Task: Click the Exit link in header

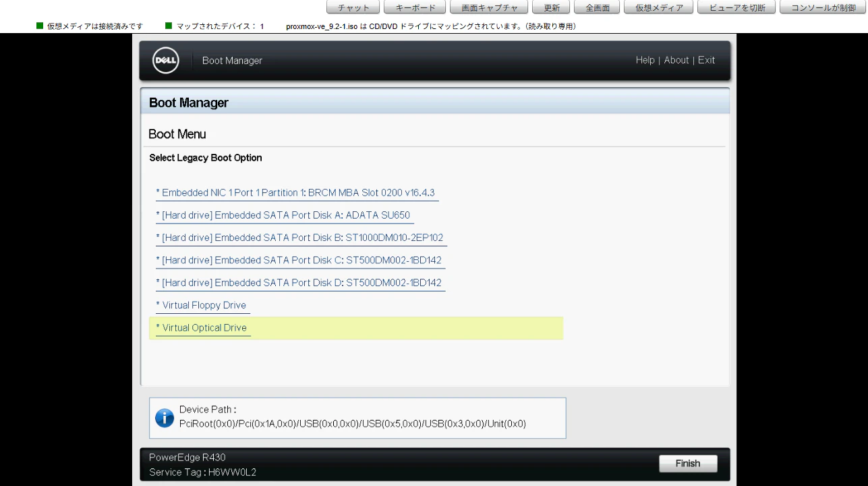Action: (706, 60)
